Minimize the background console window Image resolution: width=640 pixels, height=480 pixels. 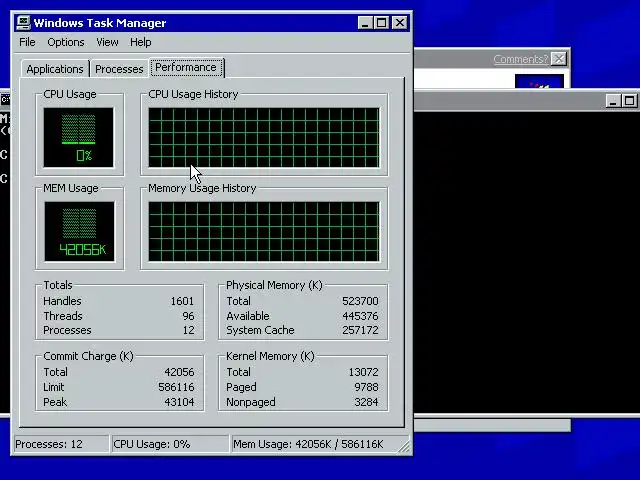[x=613, y=101]
